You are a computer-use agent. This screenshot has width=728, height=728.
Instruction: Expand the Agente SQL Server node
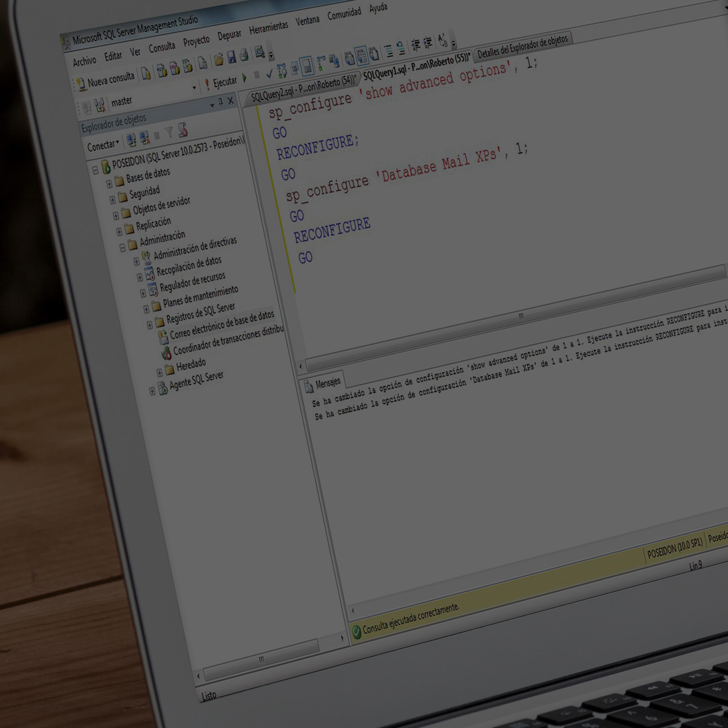point(152,391)
